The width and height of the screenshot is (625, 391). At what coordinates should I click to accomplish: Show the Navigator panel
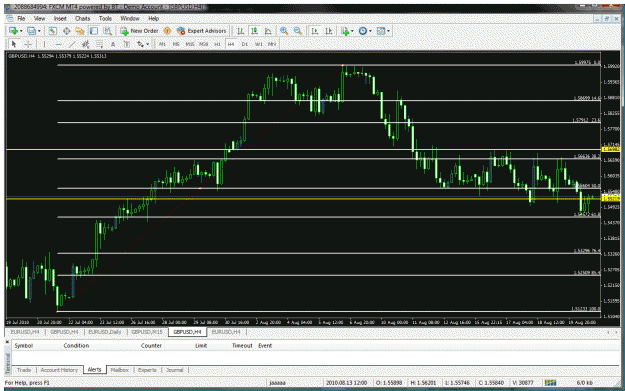pos(80,31)
